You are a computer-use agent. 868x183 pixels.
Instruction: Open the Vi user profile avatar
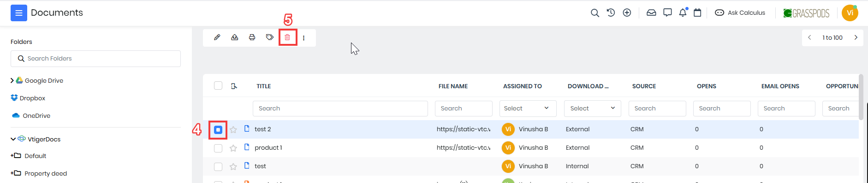click(x=850, y=13)
